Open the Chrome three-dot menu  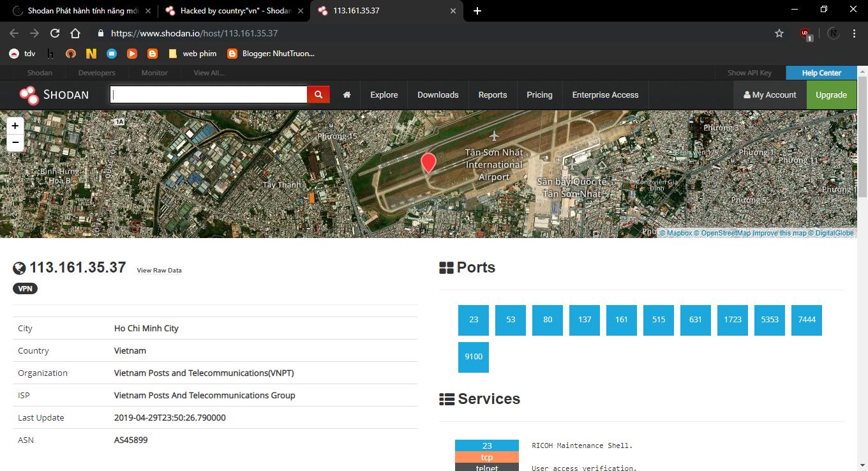854,33
